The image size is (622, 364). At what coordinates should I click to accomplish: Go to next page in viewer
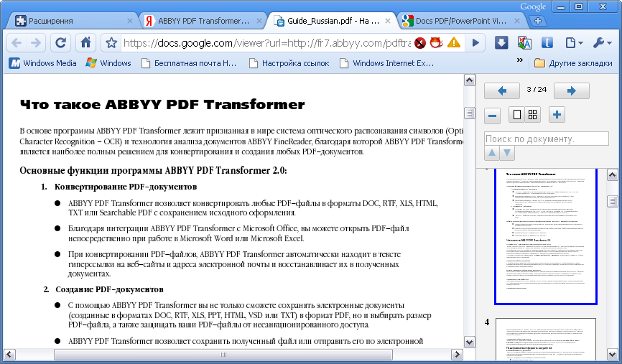[571, 90]
